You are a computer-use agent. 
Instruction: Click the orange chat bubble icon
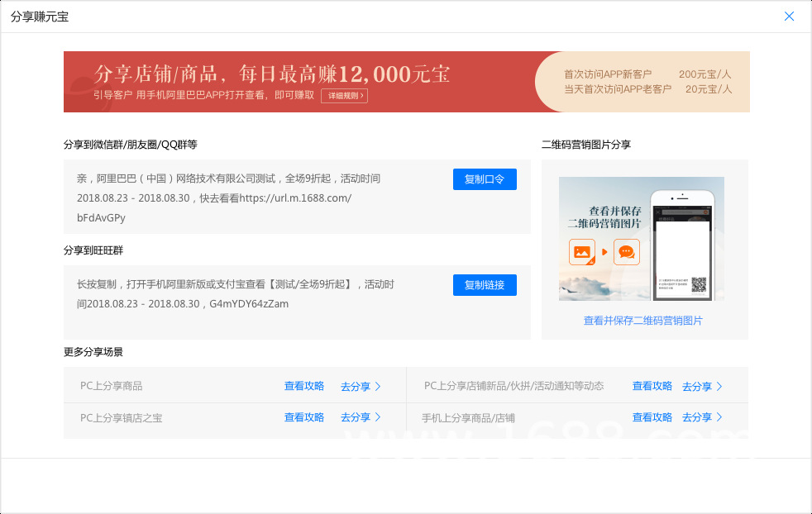tap(627, 252)
